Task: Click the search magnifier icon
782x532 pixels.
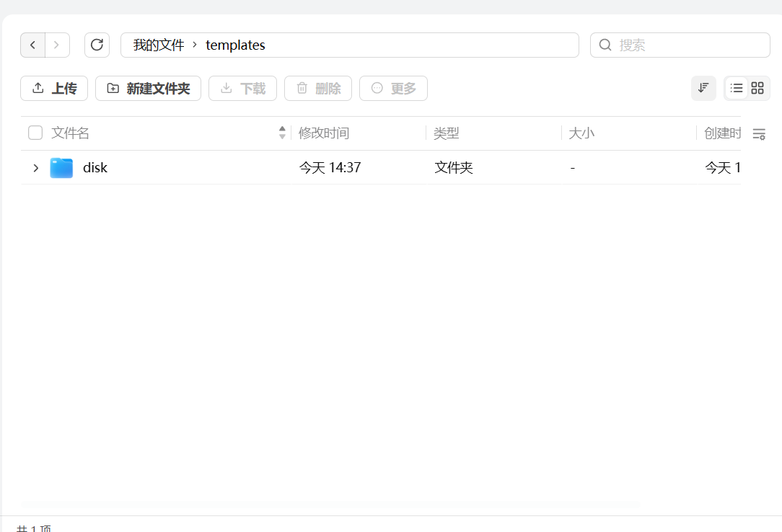Action: [605, 45]
